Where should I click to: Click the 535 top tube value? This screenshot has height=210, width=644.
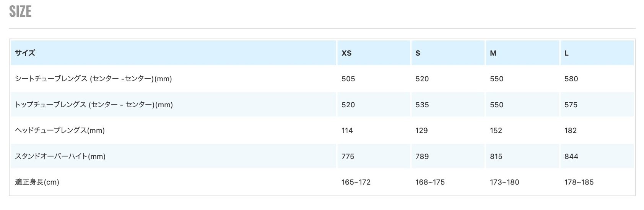422,105
